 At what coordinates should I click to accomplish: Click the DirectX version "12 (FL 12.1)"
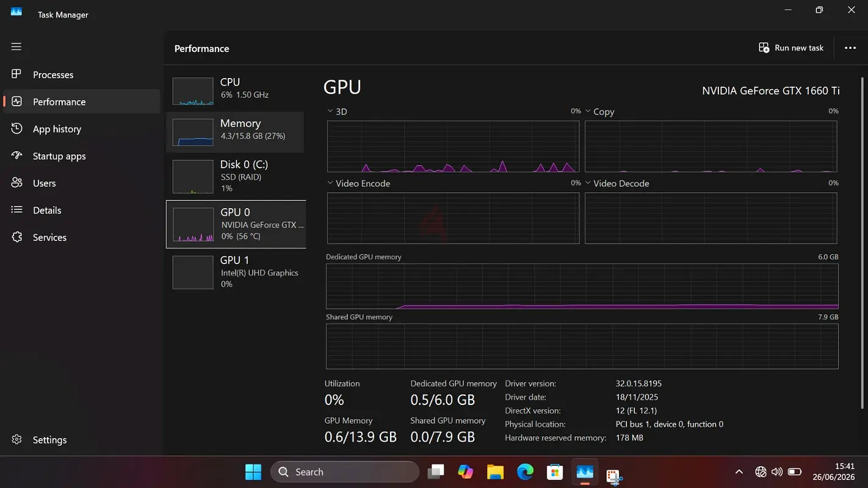(x=636, y=411)
